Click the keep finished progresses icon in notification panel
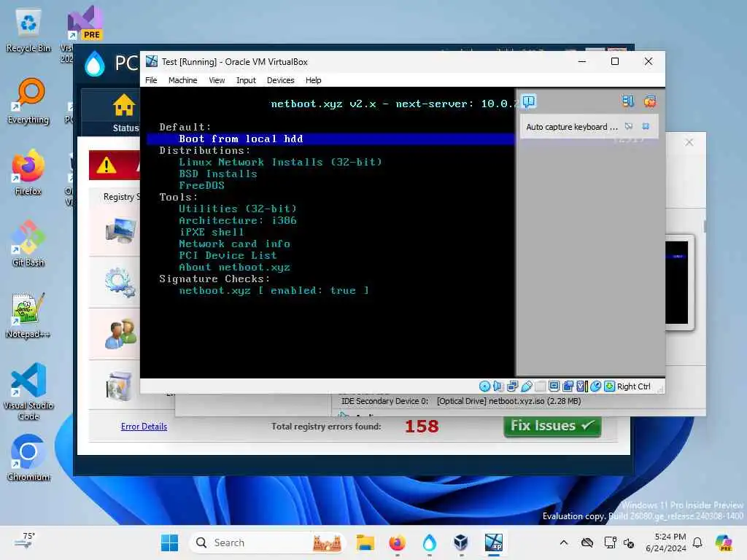This screenshot has width=747, height=560. pyautogui.click(x=628, y=101)
